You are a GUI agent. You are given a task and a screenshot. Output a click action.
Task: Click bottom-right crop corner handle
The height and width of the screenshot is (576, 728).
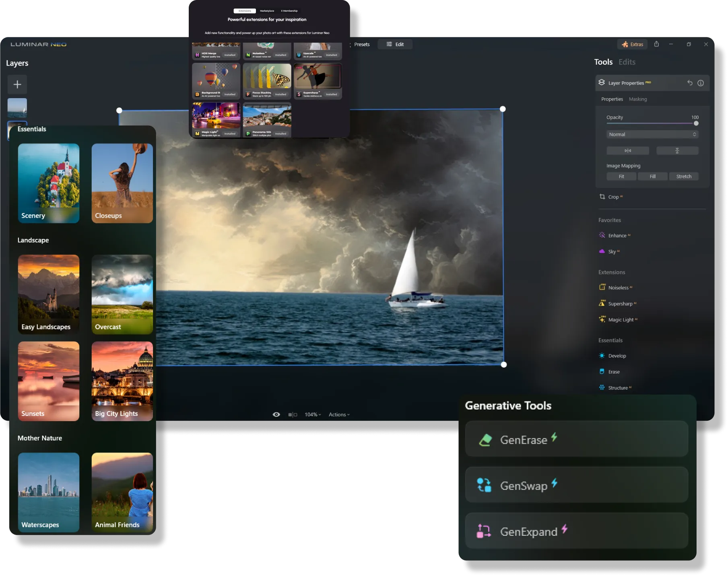pyautogui.click(x=504, y=364)
